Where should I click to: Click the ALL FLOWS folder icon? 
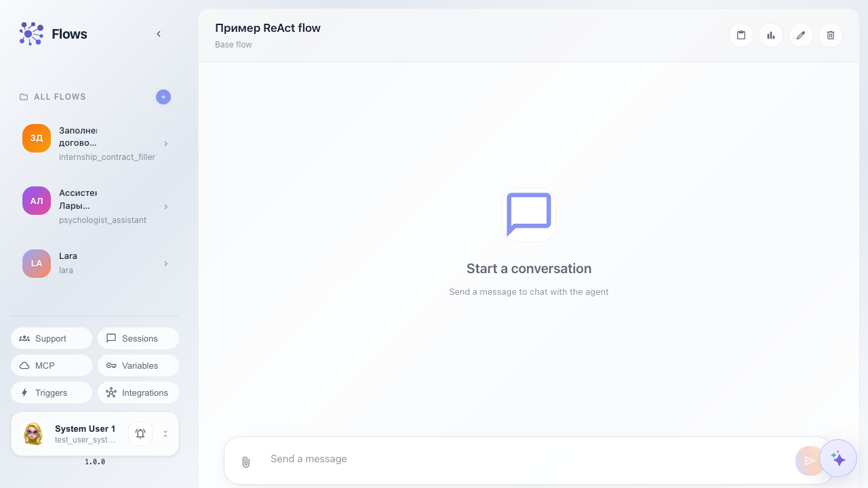click(x=24, y=97)
